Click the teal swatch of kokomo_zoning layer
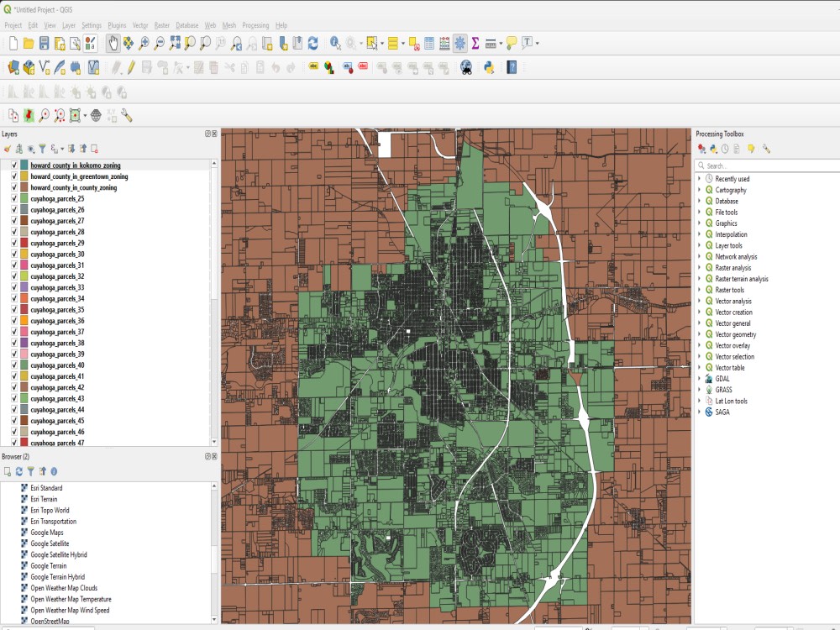The height and width of the screenshot is (630, 840). [x=24, y=165]
